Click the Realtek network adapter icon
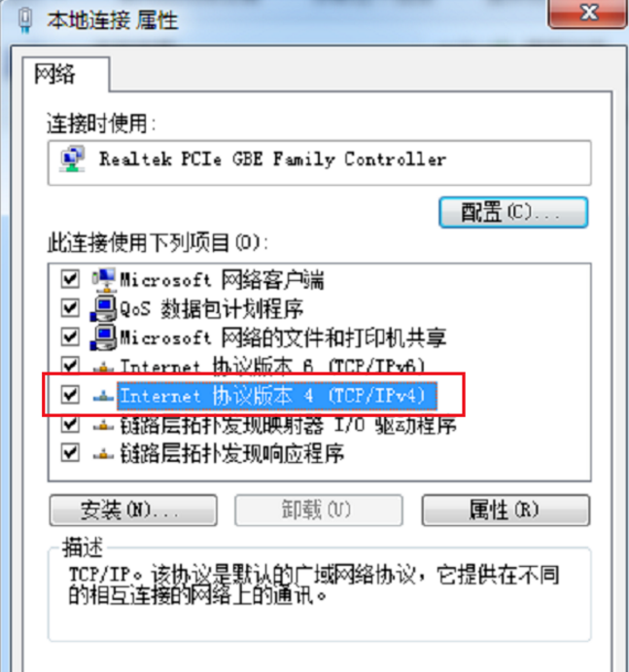Image resolution: width=629 pixels, height=672 pixels. point(72,159)
